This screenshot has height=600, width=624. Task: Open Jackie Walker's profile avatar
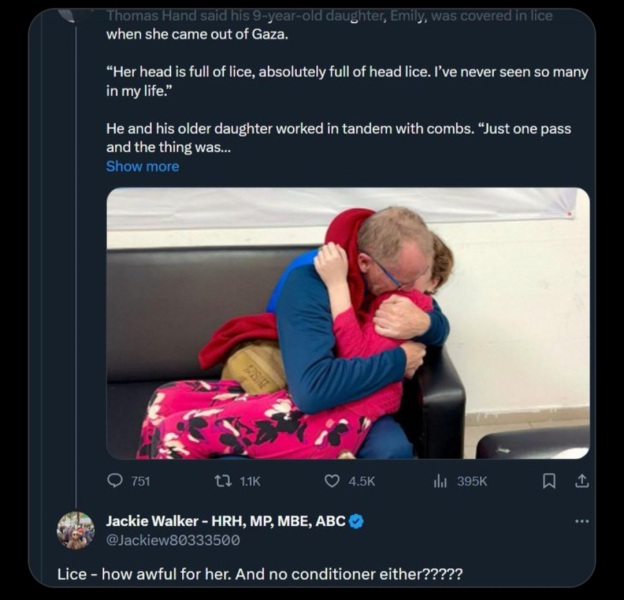pyautogui.click(x=76, y=530)
